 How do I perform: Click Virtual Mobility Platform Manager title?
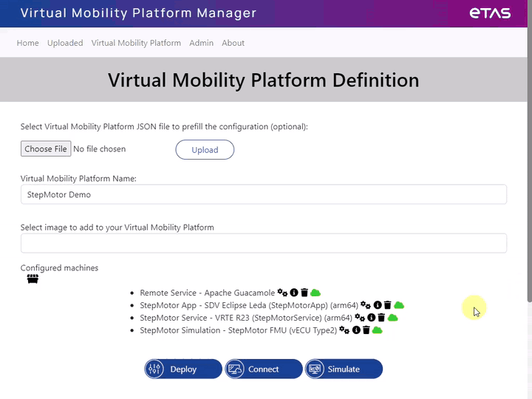tap(138, 13)
